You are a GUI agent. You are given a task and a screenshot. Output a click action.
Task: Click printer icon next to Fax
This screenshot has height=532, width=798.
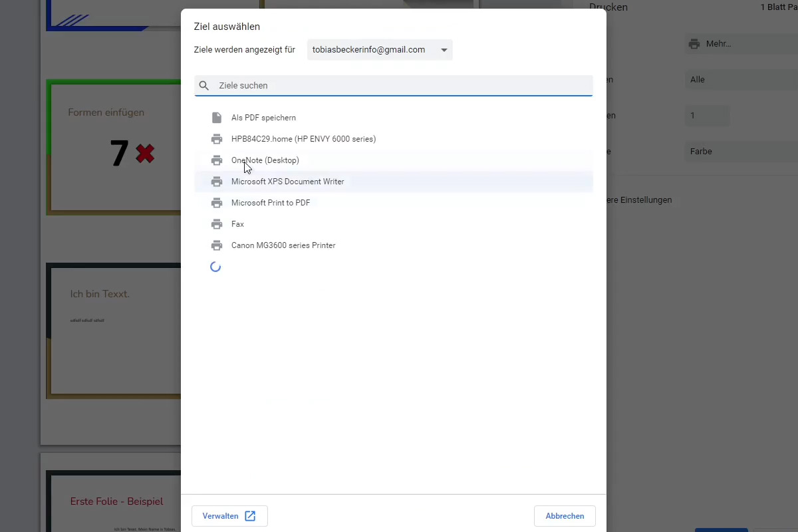click(x=216, y=224)
